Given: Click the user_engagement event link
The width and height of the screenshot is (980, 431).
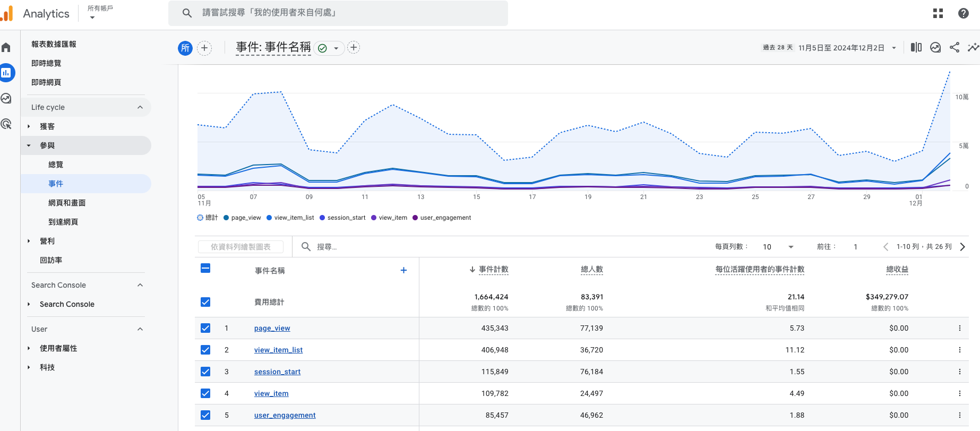Looking at the screenshot, I should point(285,415).
